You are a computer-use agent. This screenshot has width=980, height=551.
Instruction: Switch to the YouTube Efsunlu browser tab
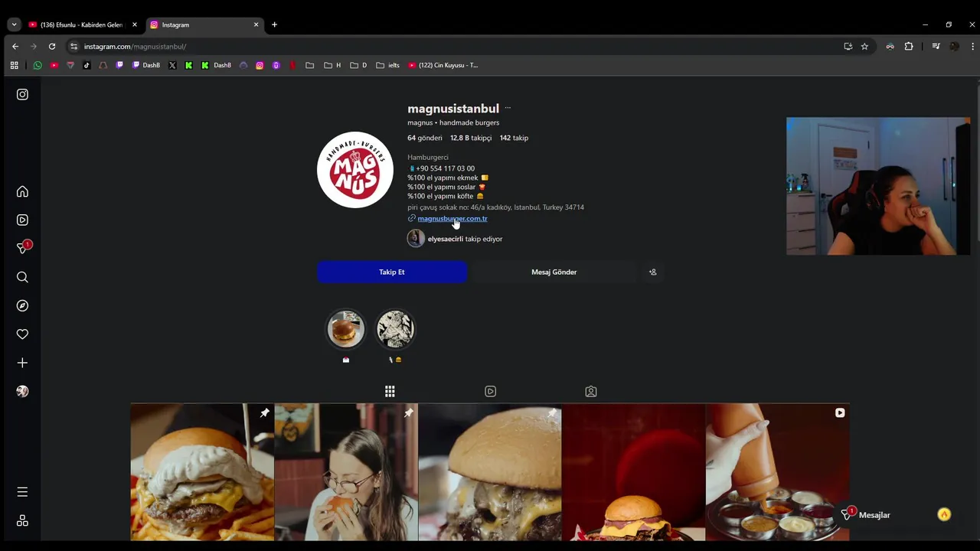click(x=81, y=24)
